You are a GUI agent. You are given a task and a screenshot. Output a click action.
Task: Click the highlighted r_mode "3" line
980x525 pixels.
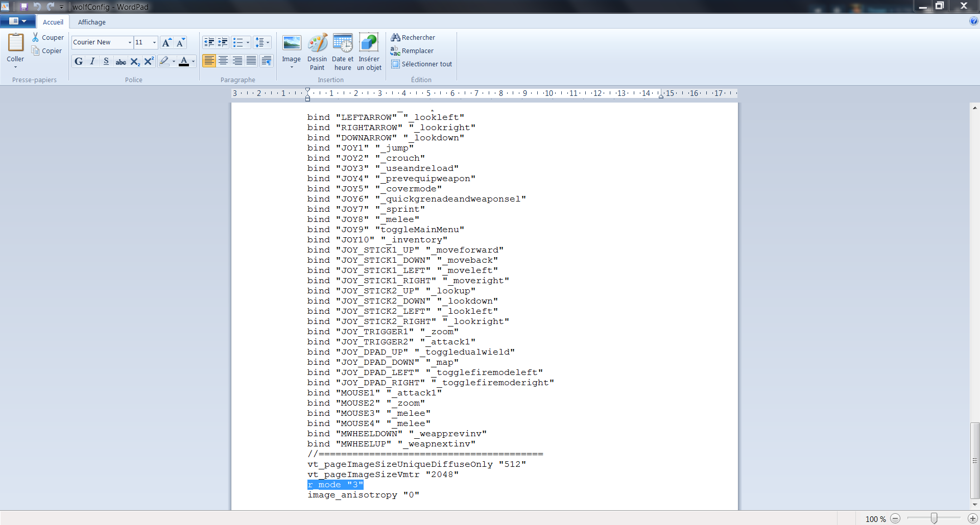click(335, 485)
